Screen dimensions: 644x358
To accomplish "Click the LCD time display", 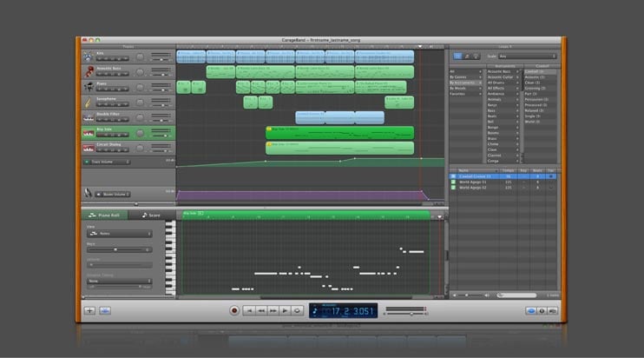I will click(x=343, y=311).
